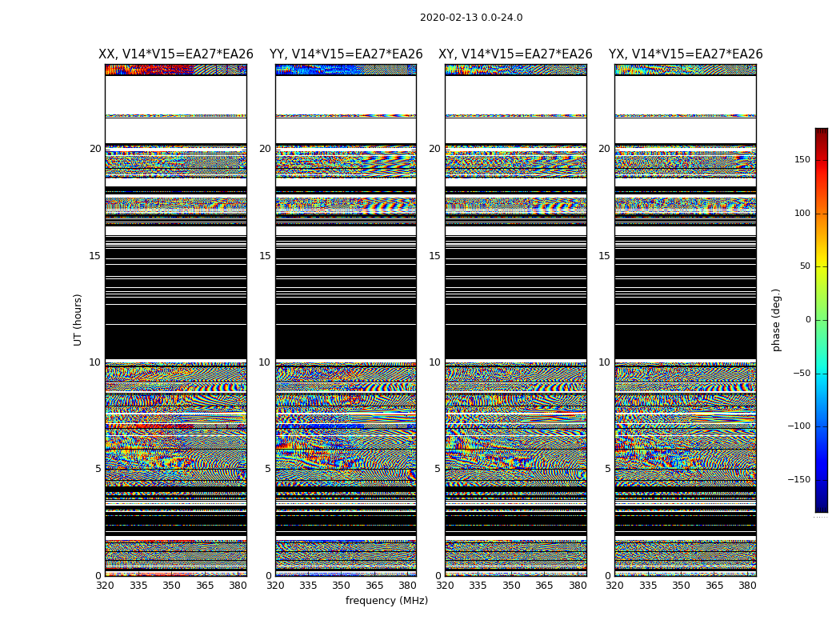Select the YY panel title text
Screen dimensions: 840x640
[x=346, y=54]
